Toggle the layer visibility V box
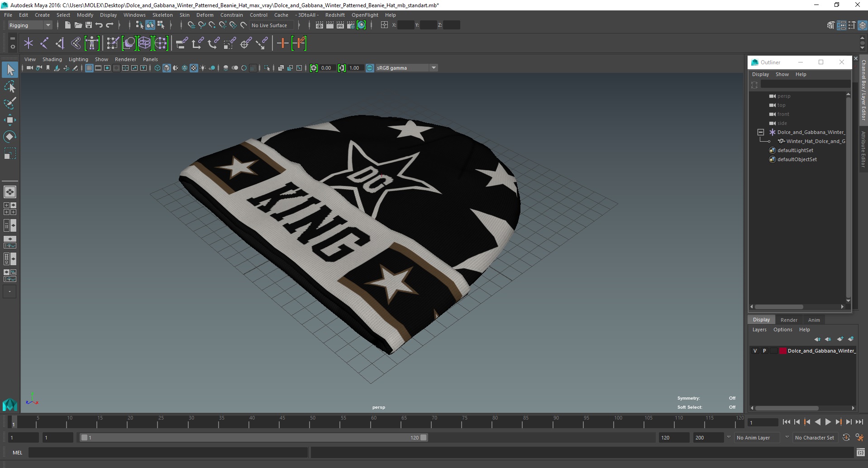This screenshot has height=468, width=868. click(755, 351)
